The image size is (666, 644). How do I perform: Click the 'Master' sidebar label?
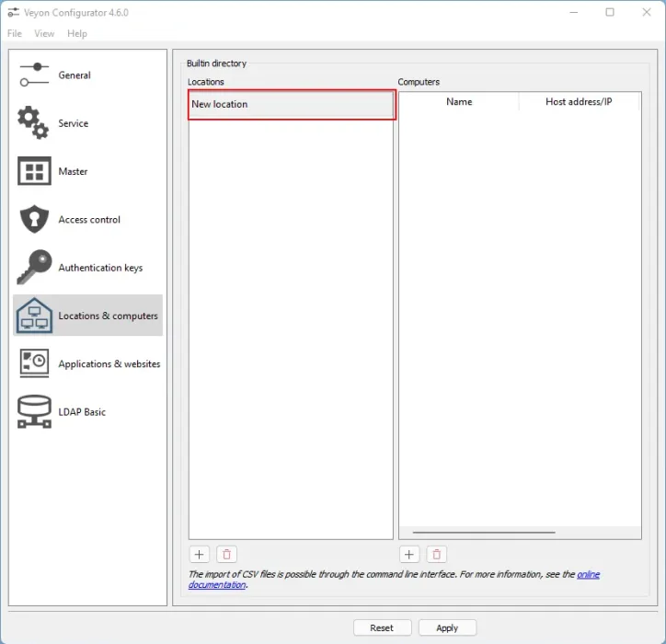73,171
